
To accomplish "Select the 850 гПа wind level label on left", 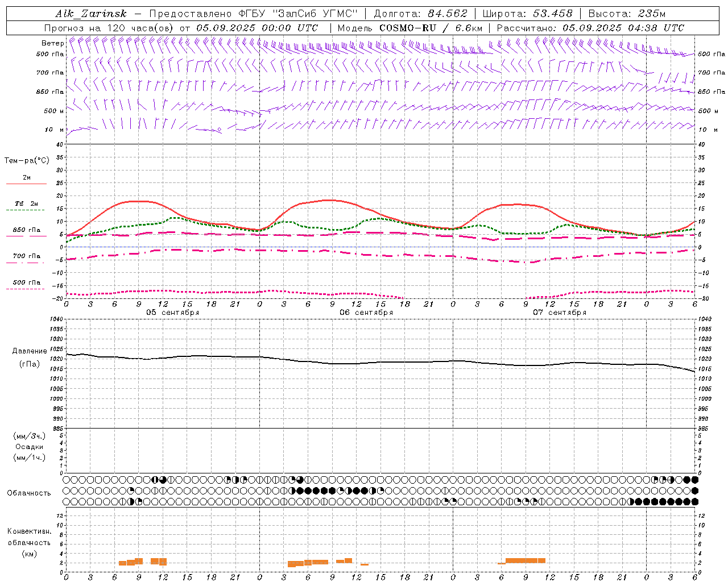I will pyautogui.click(x=50, y=92).
